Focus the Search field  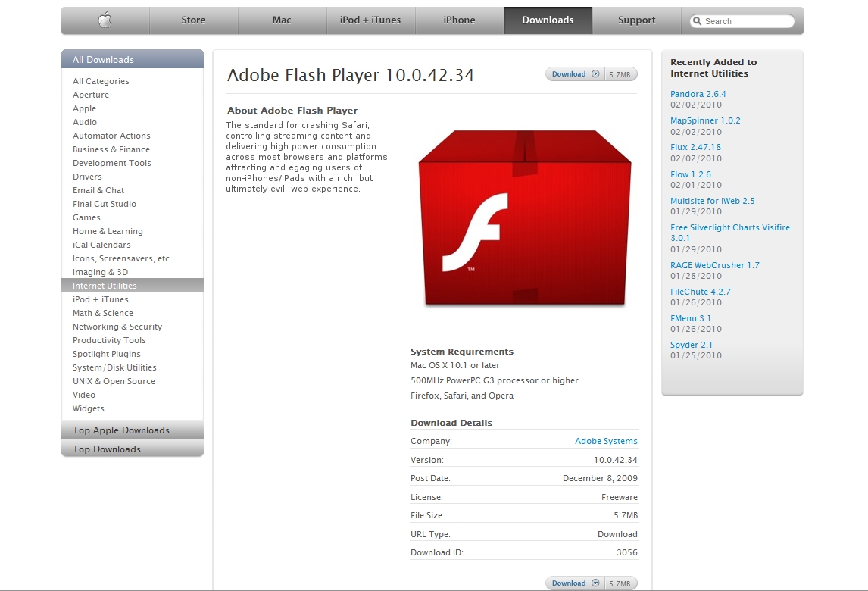(742, 21)
